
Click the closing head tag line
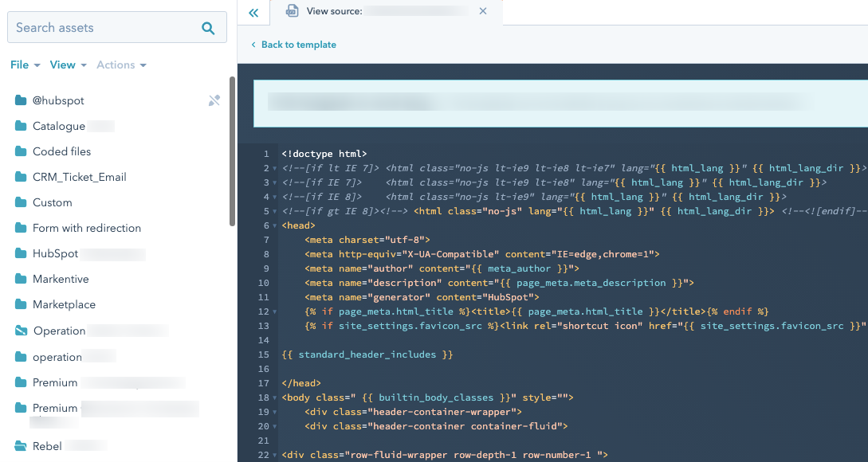(x=301, y=383)
